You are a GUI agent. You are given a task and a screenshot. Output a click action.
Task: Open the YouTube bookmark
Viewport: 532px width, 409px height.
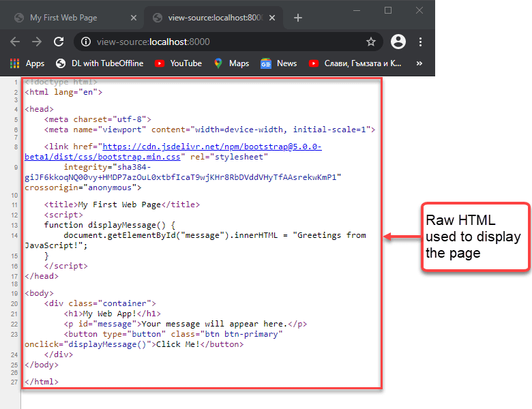click(178, 63)
